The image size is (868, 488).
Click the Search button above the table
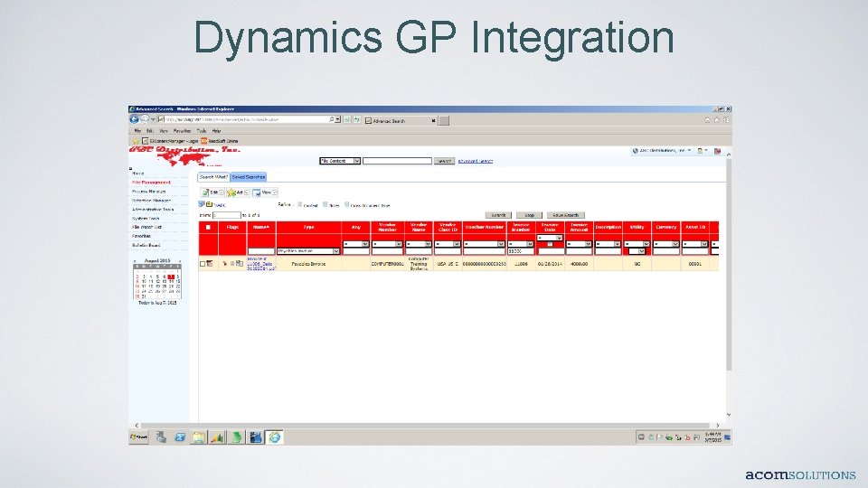coord(498,215)
